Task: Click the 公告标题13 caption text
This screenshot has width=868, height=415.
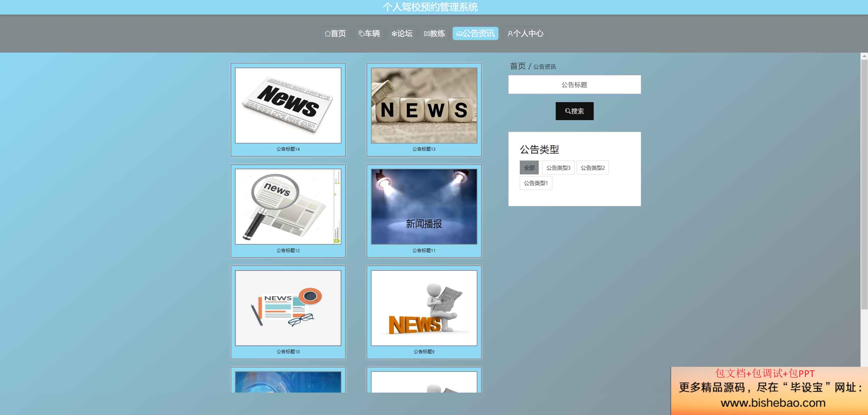Action: click(424, 149)
